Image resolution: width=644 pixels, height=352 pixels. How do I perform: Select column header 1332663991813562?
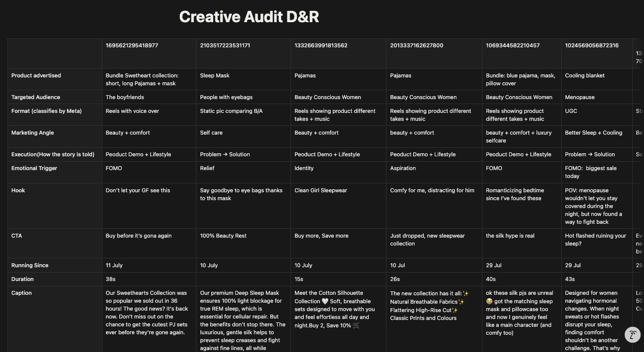pyautogui.click(x=321, y=45)
